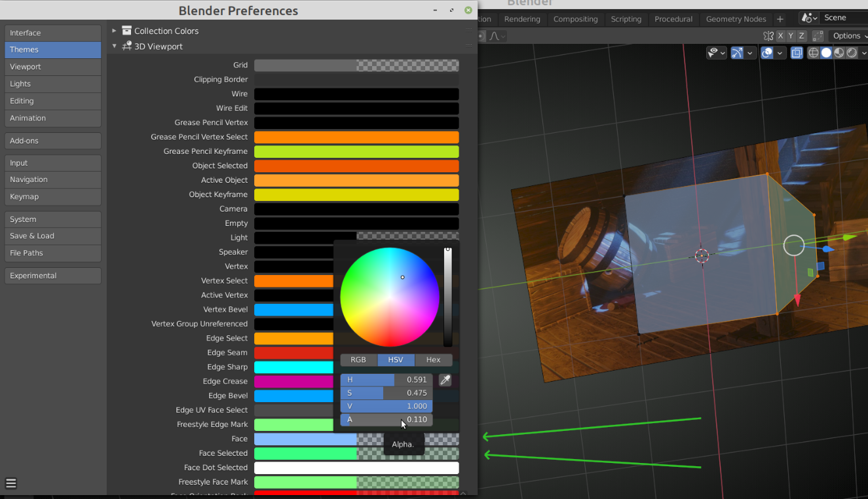
Task: Open the Themes section
Action: coord(53,50)
